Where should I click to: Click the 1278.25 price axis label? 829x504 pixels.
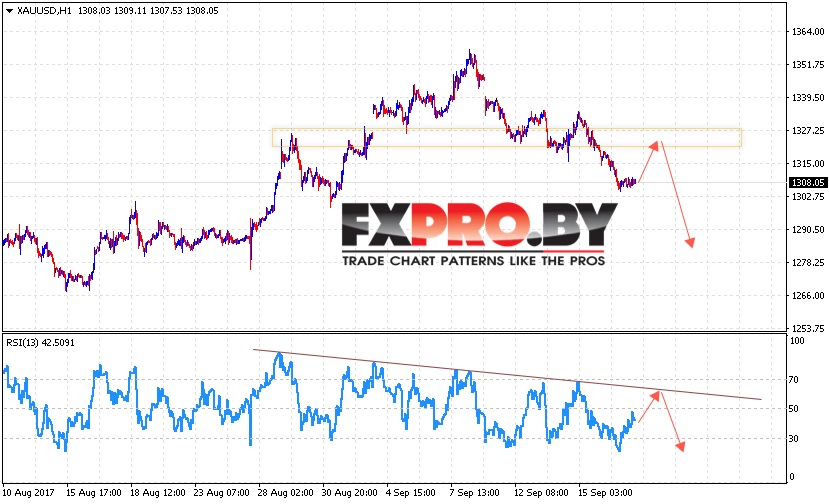pyautogui.click(x=808, y=262)
